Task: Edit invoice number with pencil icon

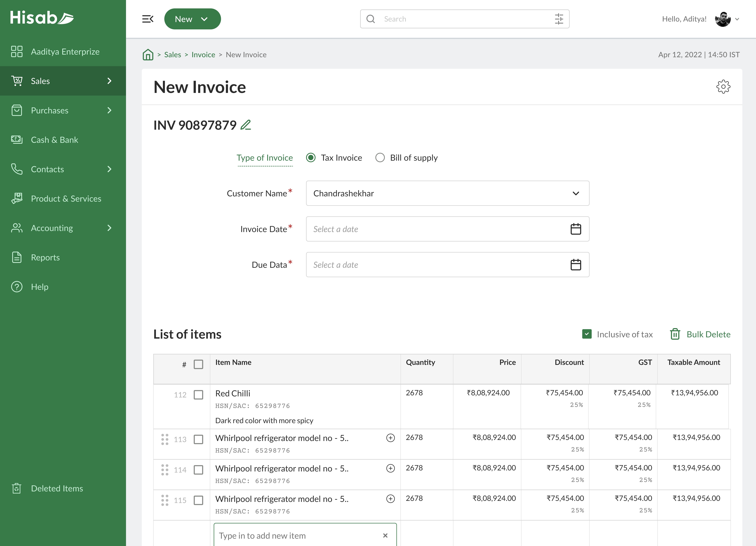Action: click(246, 125)
